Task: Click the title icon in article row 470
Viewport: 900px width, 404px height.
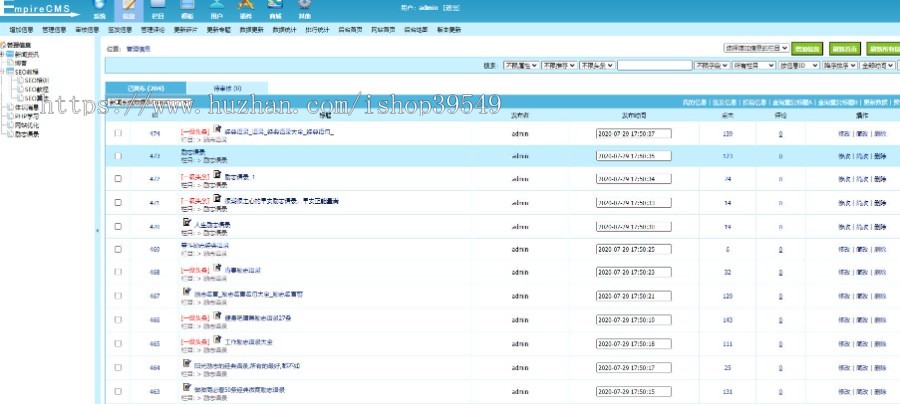Action: tap(187, 222)
